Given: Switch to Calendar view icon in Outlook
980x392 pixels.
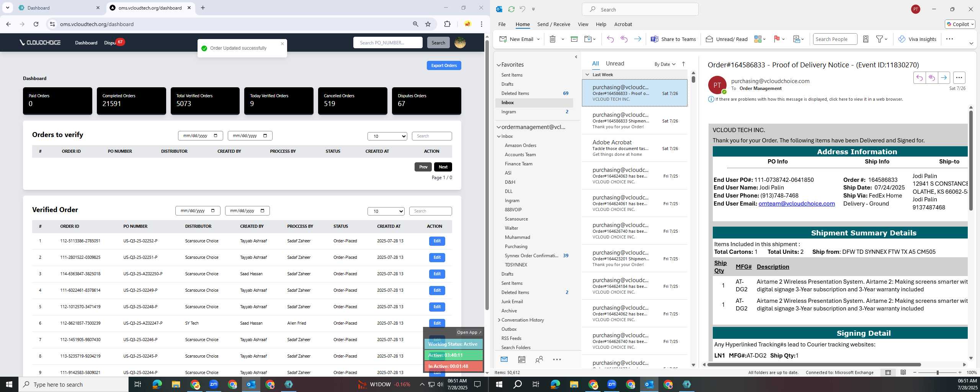Looking at the screenshot, I should 521,359.
